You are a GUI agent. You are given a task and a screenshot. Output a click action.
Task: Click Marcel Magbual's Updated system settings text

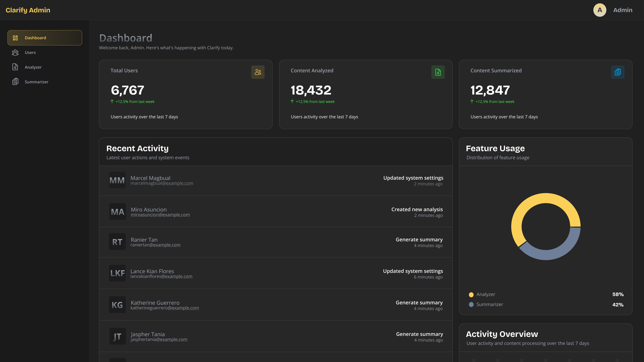tap(413, 178)
